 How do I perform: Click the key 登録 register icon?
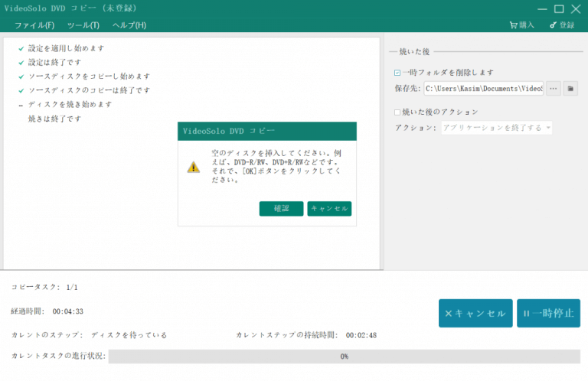coord(553,25)
